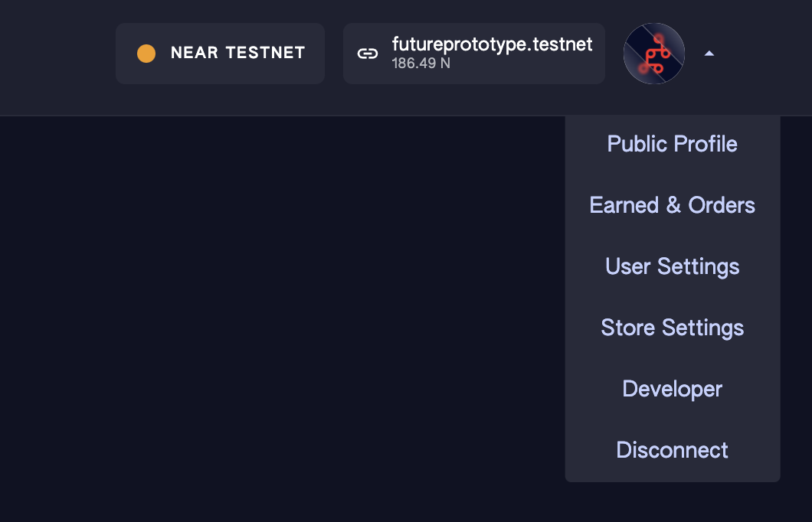The image size is (812, 522).
Task: Select the 186.49 N balance text
Action: pyautogui.click(x=421, y=64)
